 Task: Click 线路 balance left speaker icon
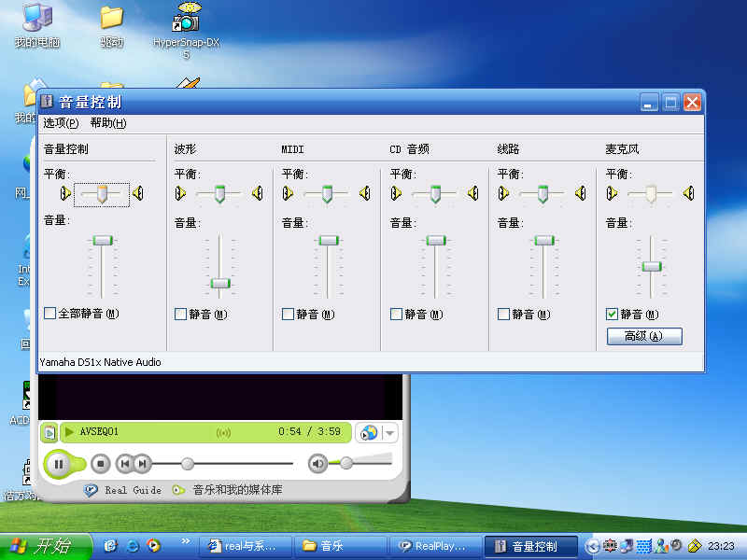click(503, 193)
